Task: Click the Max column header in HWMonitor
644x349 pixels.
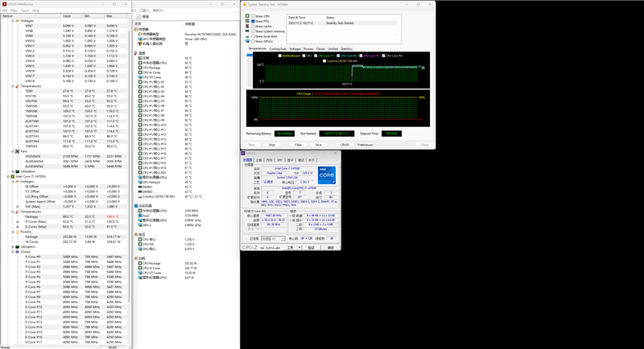Action: [x=116, y=15]
